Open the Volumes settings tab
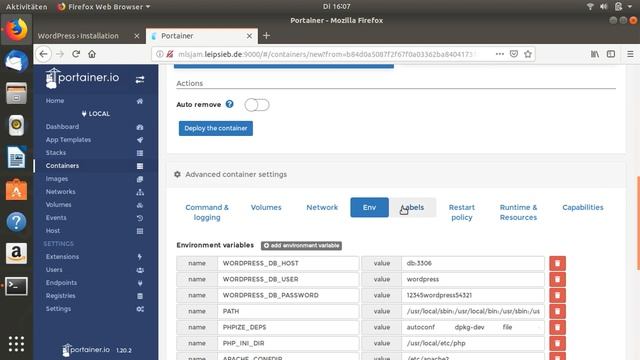 pyautogui.click(x=266, y=207)
